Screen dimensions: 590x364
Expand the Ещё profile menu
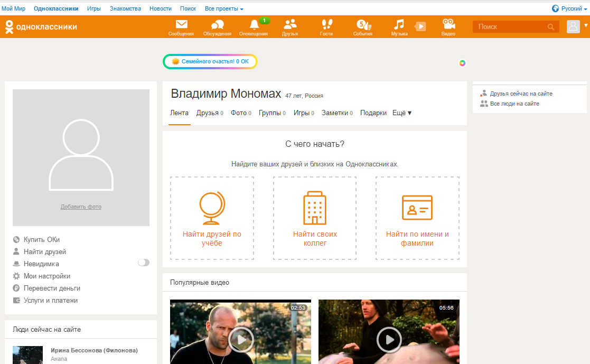[x=402, y=113]
